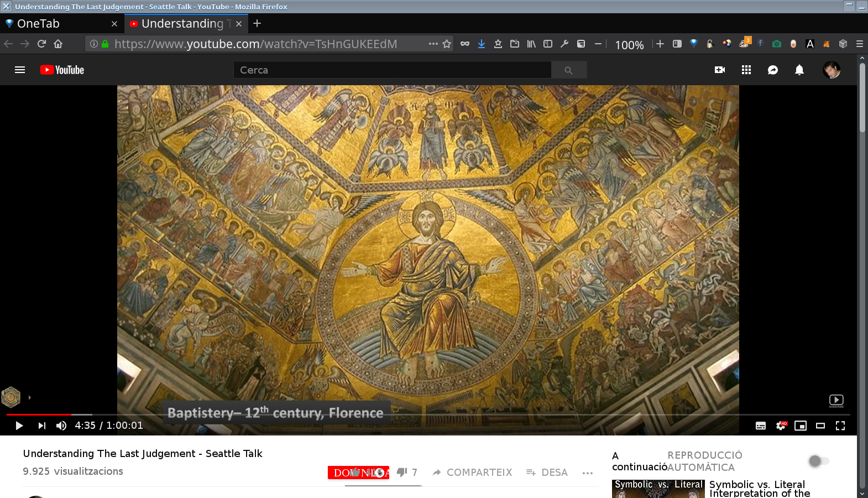Play the video with the play button
Image resolution: width=868 pixels, height=498 pixels.
[x=19, y=426]
